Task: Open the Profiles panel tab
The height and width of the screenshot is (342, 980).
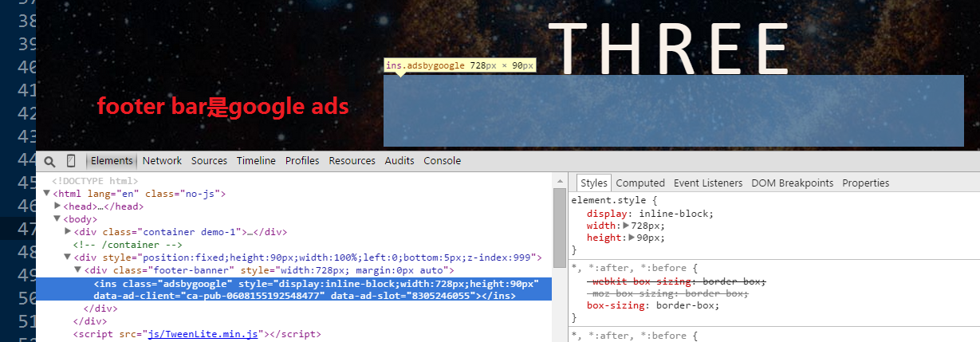Action: pos(302,161)
